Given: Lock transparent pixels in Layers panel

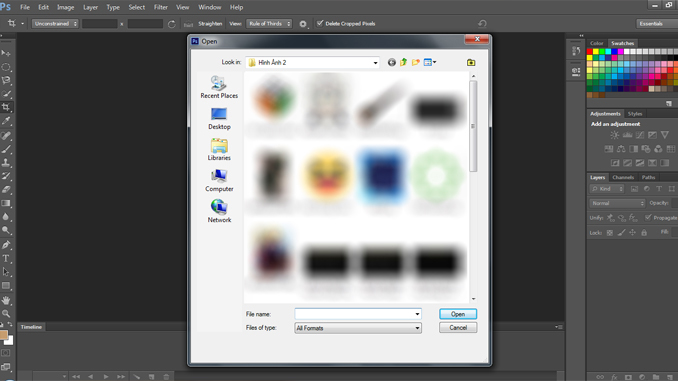Looking at the screenshot, I should pos(610,233).
